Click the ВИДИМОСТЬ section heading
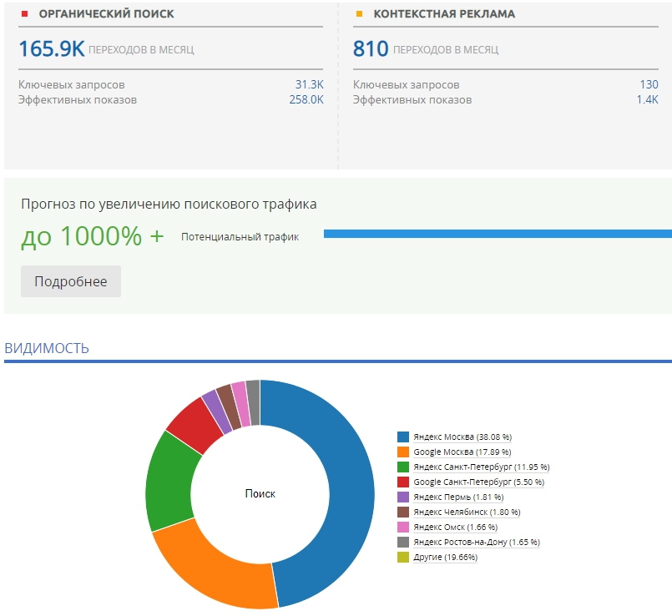The image size is (672, 616). coord(47,348)
